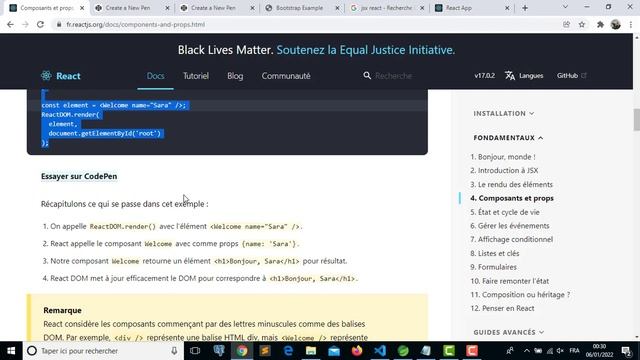Viewport: 640px width, 360px height.
Task: Open Chrome profile avatar
Action: 616,24
